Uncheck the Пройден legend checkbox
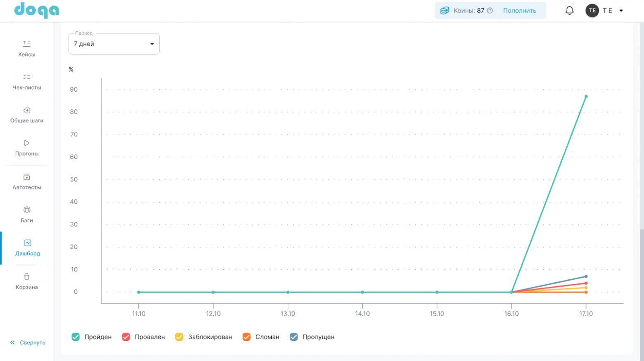Viewport: 644px width, 361px height. (x=76, y=337)
